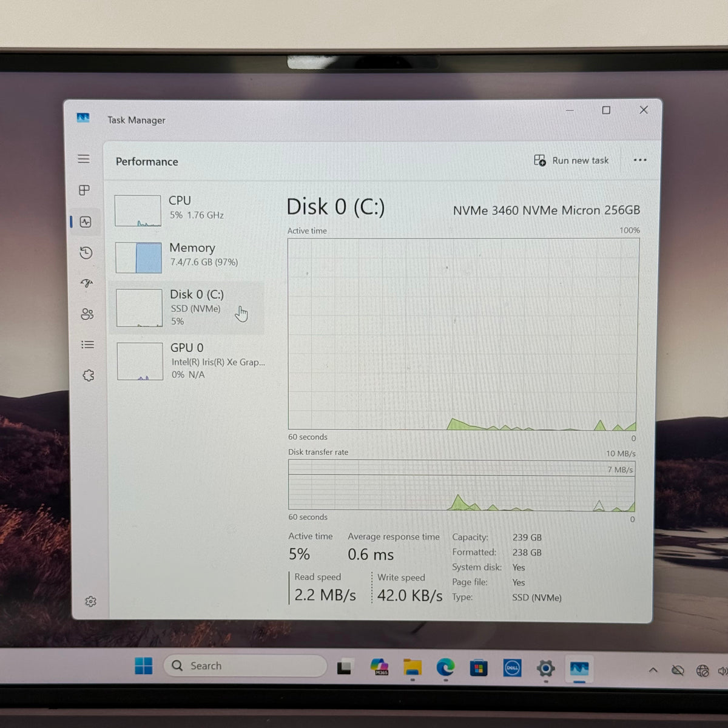728x728 pixels.
Task: Click the cloud sync-off tray icon
Action: coord(678,670)
